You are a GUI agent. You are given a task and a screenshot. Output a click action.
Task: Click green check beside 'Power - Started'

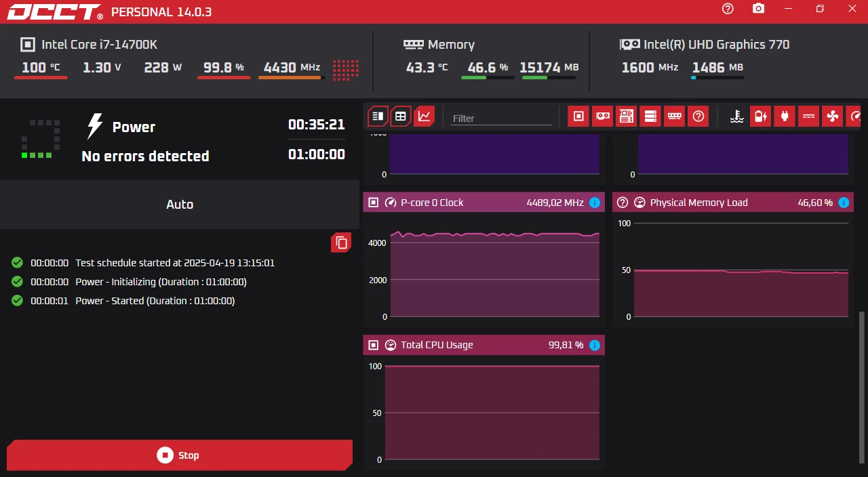18,300
